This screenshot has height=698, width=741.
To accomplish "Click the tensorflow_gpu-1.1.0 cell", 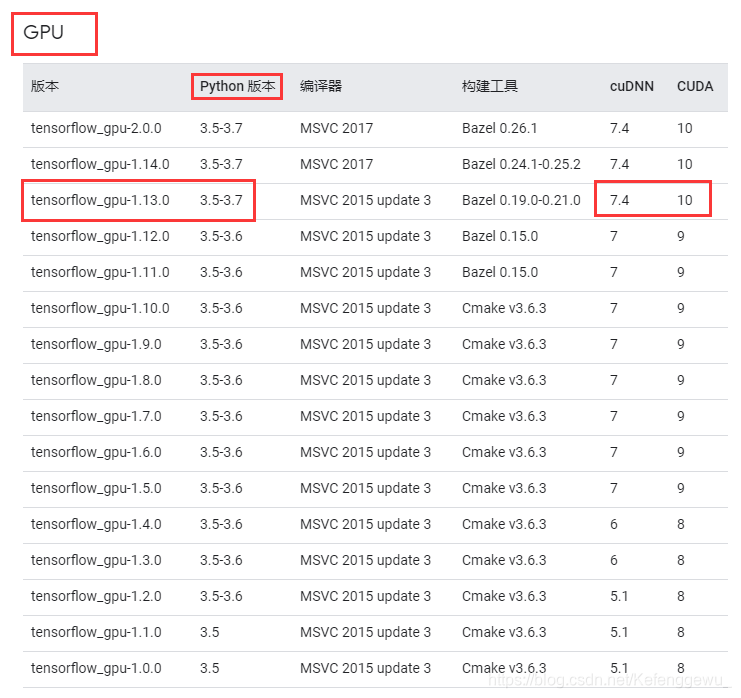I will click(96, 632).
